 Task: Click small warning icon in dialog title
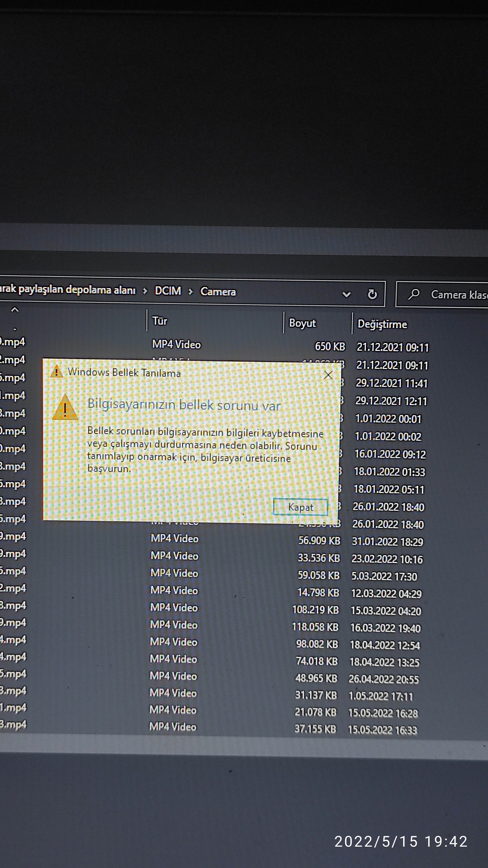coord(56,372)
